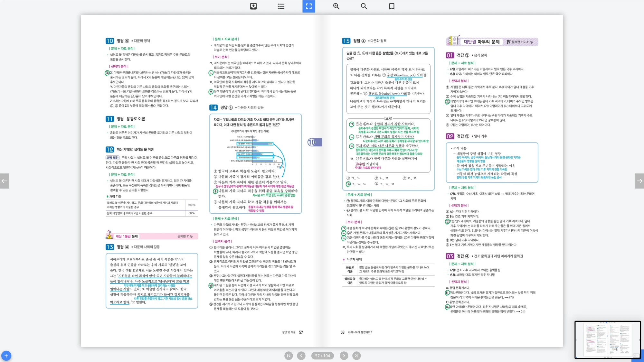
Task: Jump to first page button
Action: pyautogui.click(x=289, y=356)
